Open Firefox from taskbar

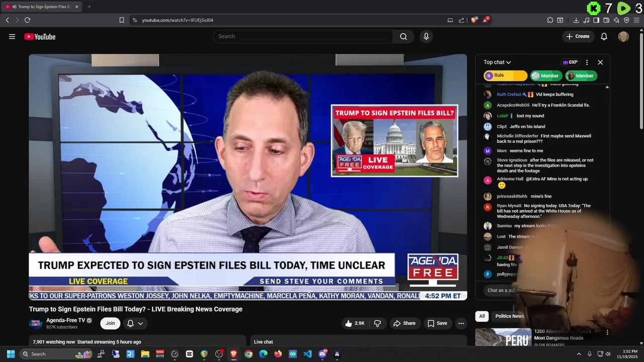278,354
